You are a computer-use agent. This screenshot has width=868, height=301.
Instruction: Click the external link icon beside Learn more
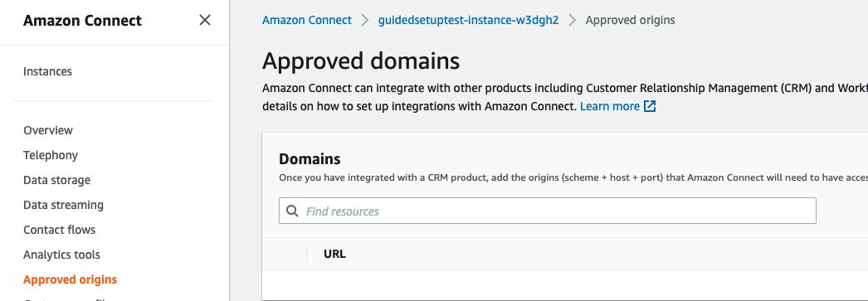[x=650, y=106]
